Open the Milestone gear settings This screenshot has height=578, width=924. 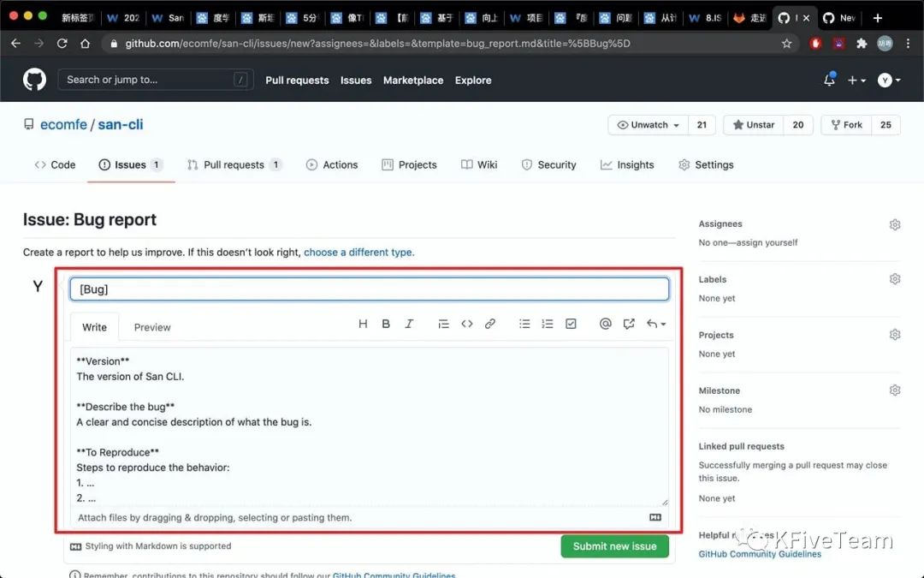click(x=895, y=390)
